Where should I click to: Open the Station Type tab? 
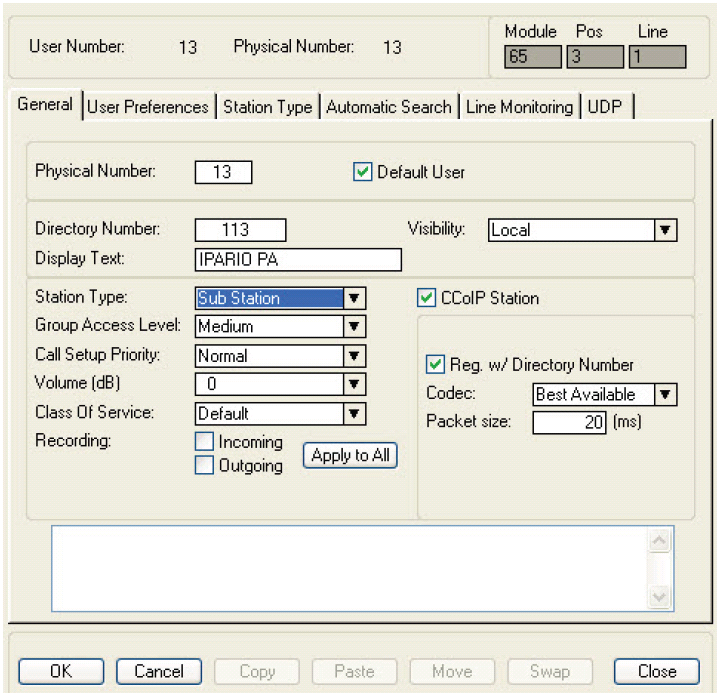[267, 107]
